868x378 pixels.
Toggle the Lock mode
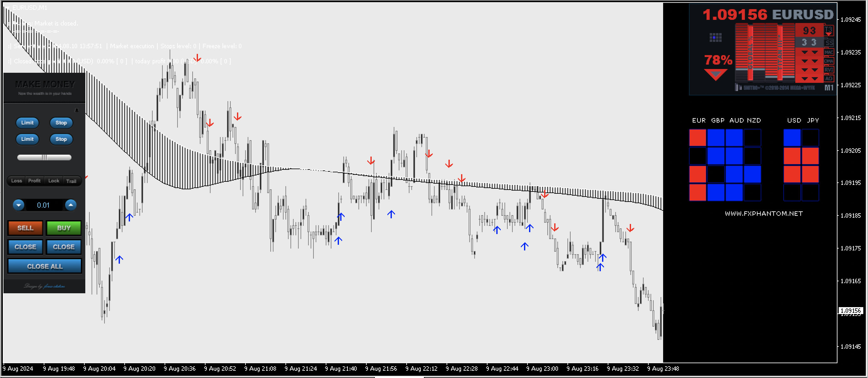click(x=54, y=181)
